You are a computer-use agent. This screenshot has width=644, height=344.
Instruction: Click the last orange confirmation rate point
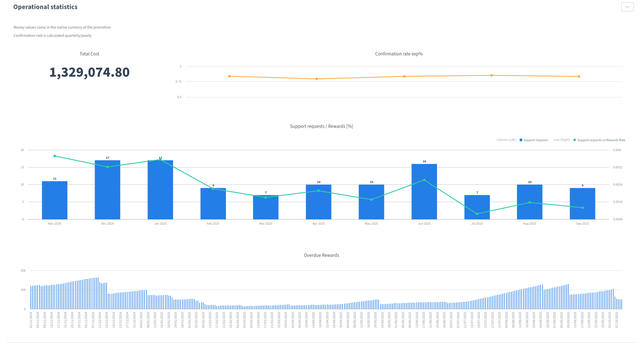[579, 76]
